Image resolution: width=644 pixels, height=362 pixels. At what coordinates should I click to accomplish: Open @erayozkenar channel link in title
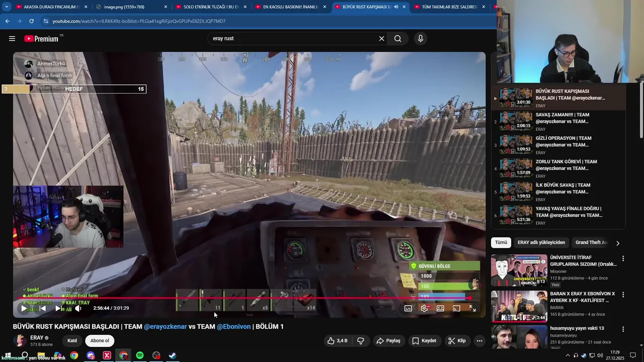166,327
